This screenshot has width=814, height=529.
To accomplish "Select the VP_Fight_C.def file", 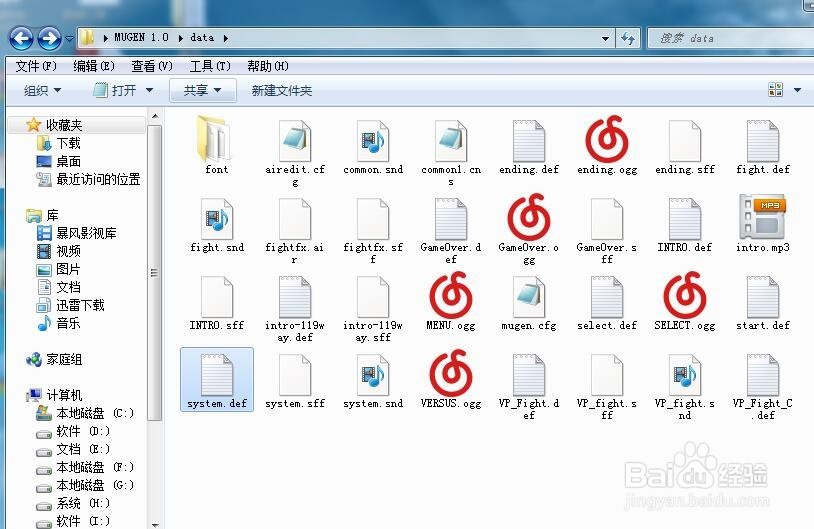I will 763,374.
